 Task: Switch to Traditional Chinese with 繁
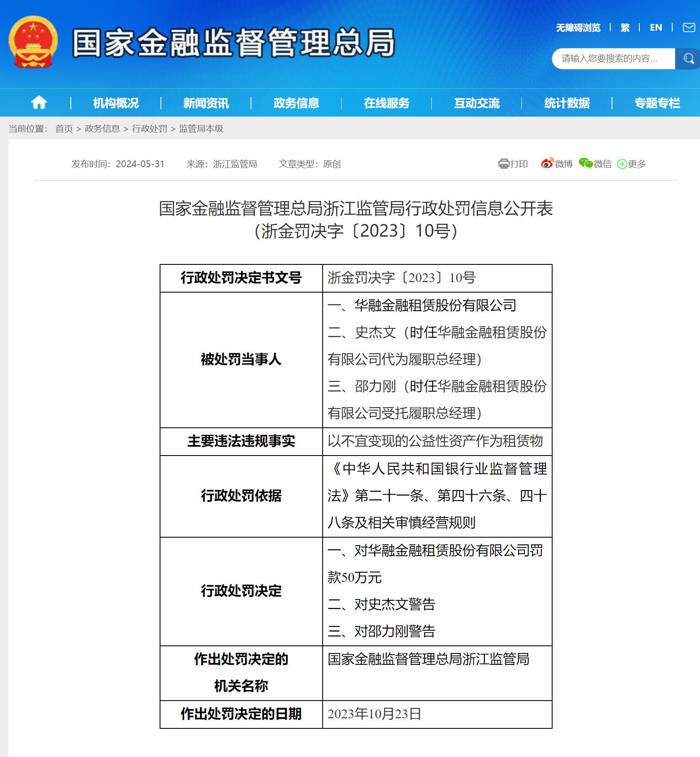coord(625,28)
